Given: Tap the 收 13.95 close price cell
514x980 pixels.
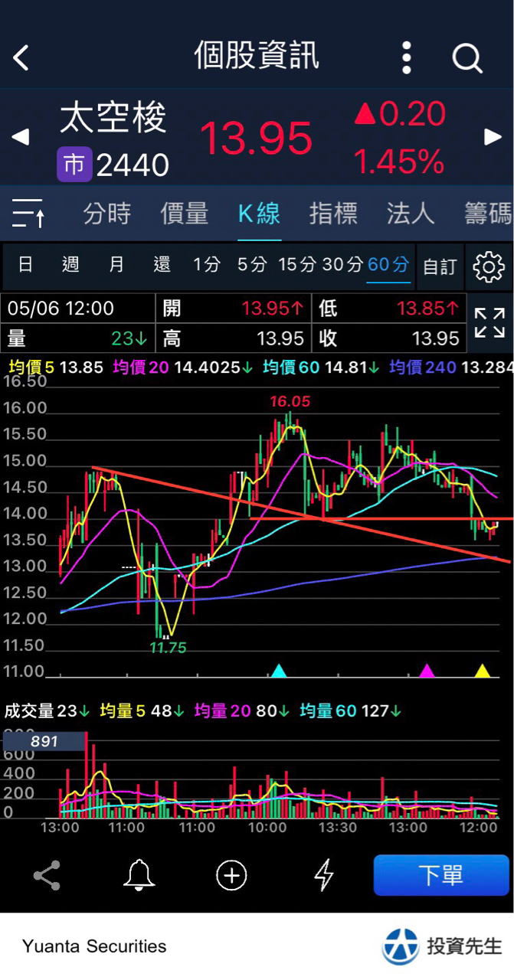Looking at the screenshot, I should click(389, 338).
